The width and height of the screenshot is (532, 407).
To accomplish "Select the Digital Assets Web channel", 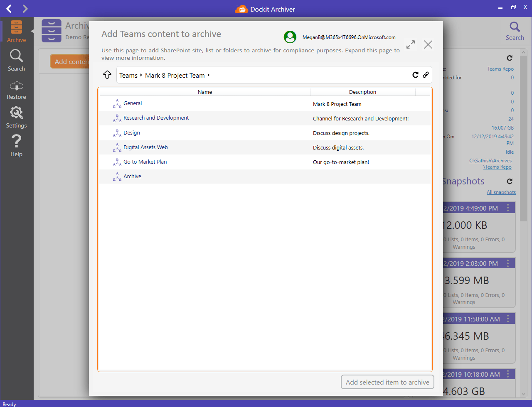I will click(x=265, y=147).
